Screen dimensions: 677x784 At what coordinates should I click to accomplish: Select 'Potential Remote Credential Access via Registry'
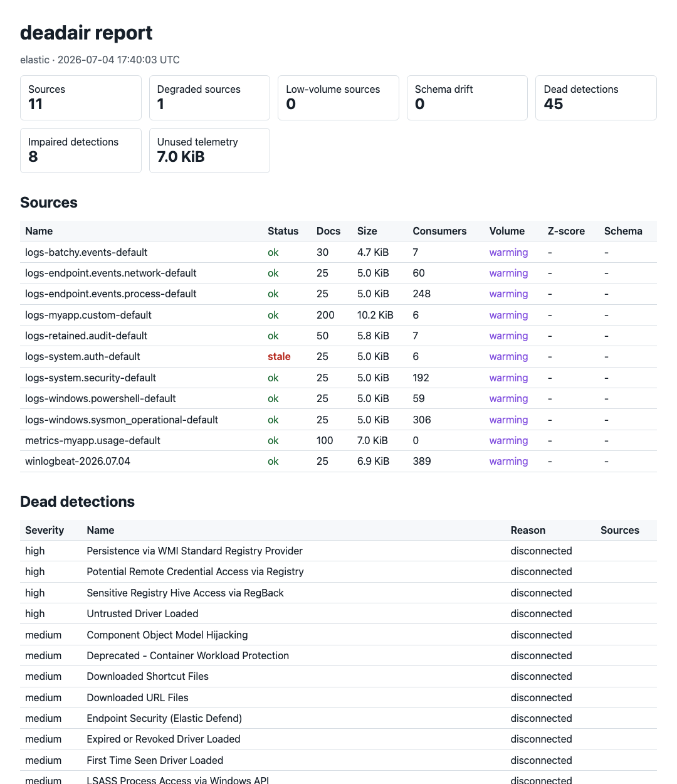pyautogui.click(x=196, y=571)
